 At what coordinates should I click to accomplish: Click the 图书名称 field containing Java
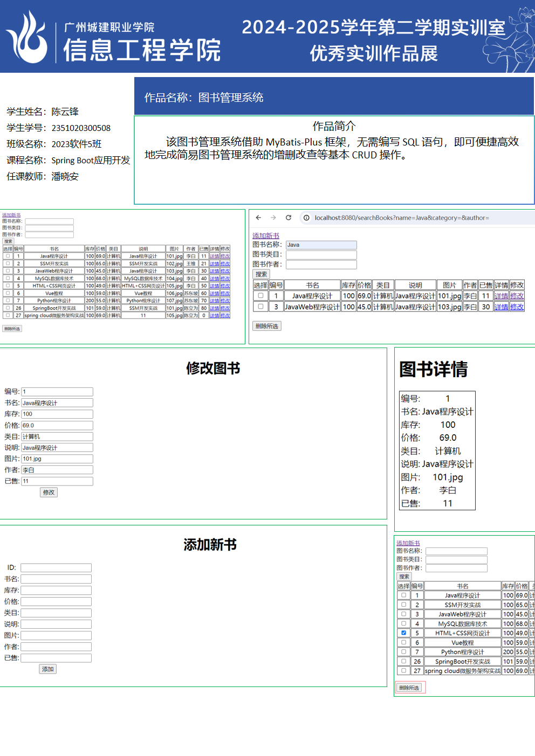click(321, 245)
